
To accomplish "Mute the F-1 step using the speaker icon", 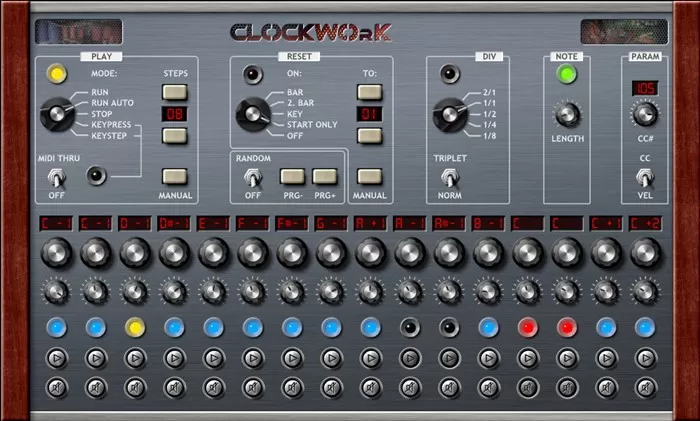I will click(253, 388).
